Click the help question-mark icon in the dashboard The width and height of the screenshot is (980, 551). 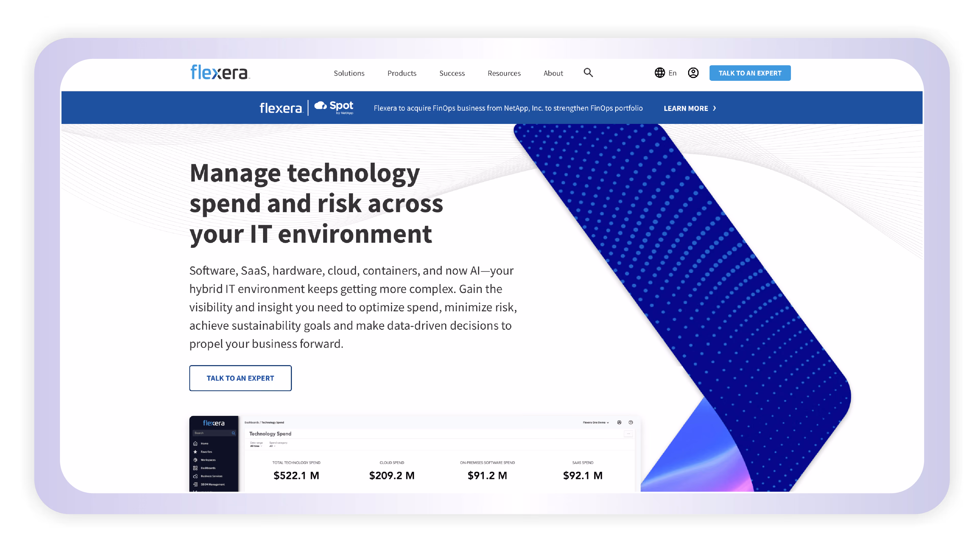pos(630,422)
